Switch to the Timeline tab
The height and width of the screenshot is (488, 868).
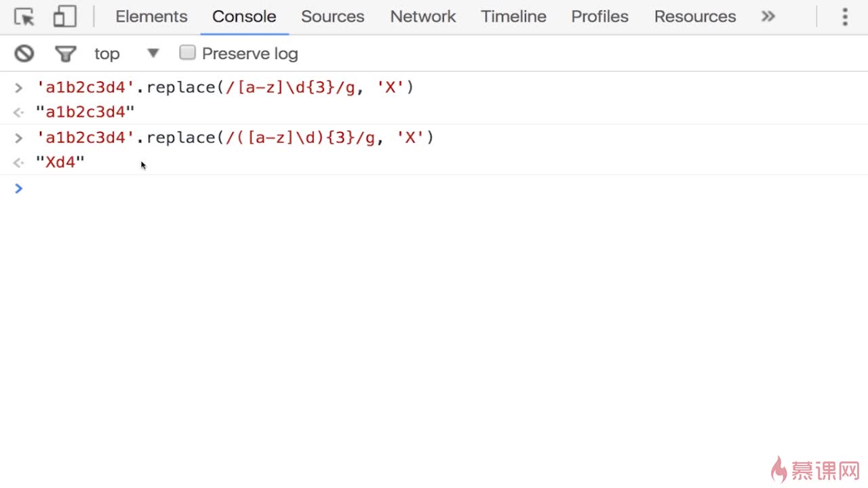tap(513, 17)
